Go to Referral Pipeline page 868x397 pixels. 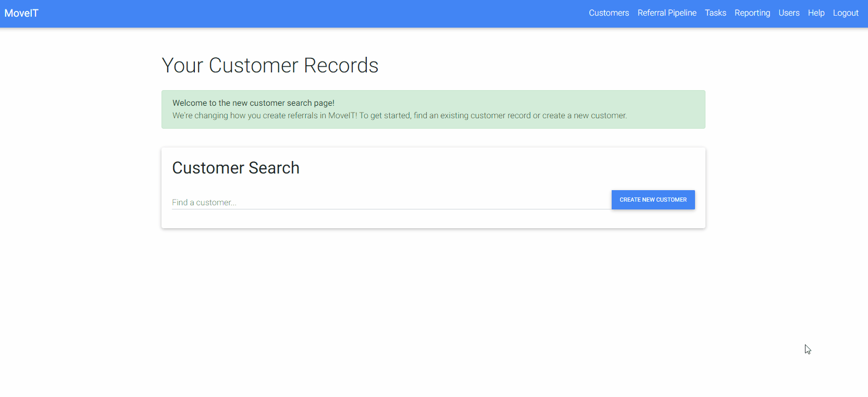[667, 13]
